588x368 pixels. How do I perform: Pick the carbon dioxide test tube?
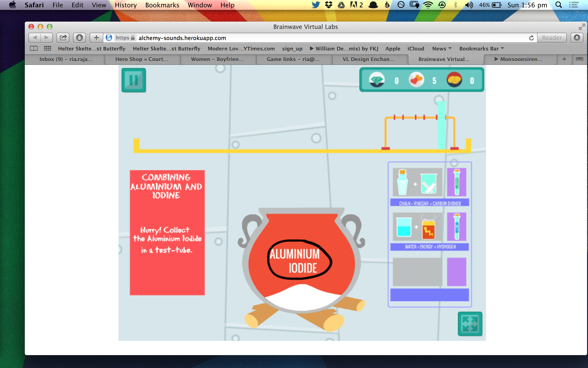click(457, 182)
